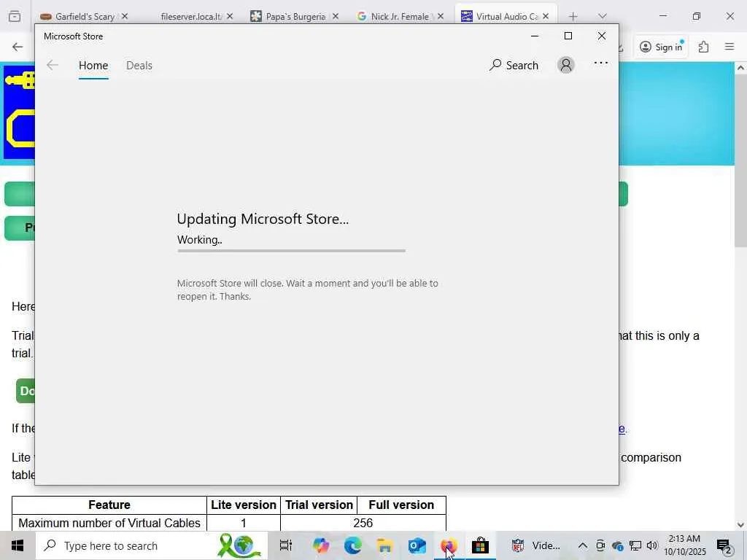Click the green ribbon globe search highlight
This screenshot has width=747, height=560.
[x=239, y=545]
